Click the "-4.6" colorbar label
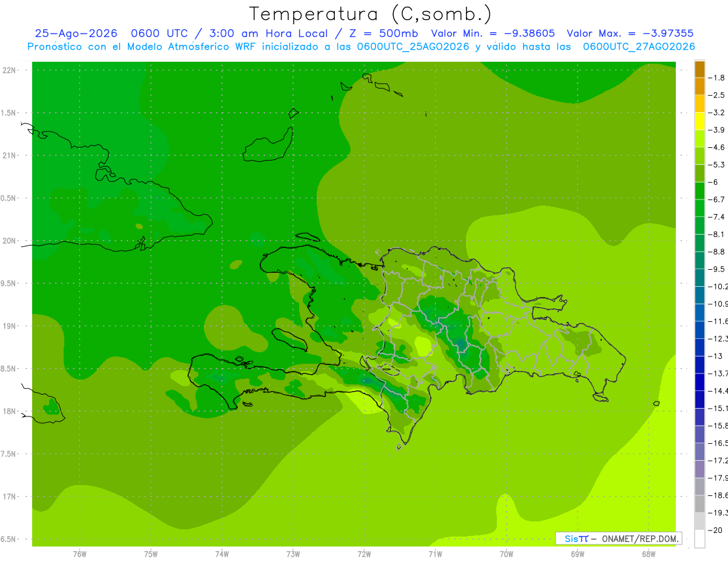Image resolution: width=728 pixels, height=562 pixels. (718, 147)
